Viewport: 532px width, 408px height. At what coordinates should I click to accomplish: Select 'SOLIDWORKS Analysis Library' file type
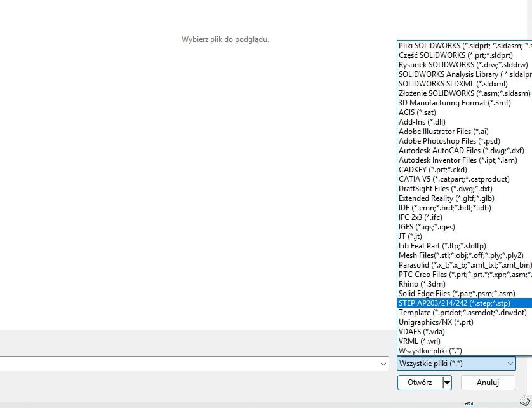[465, 74]
